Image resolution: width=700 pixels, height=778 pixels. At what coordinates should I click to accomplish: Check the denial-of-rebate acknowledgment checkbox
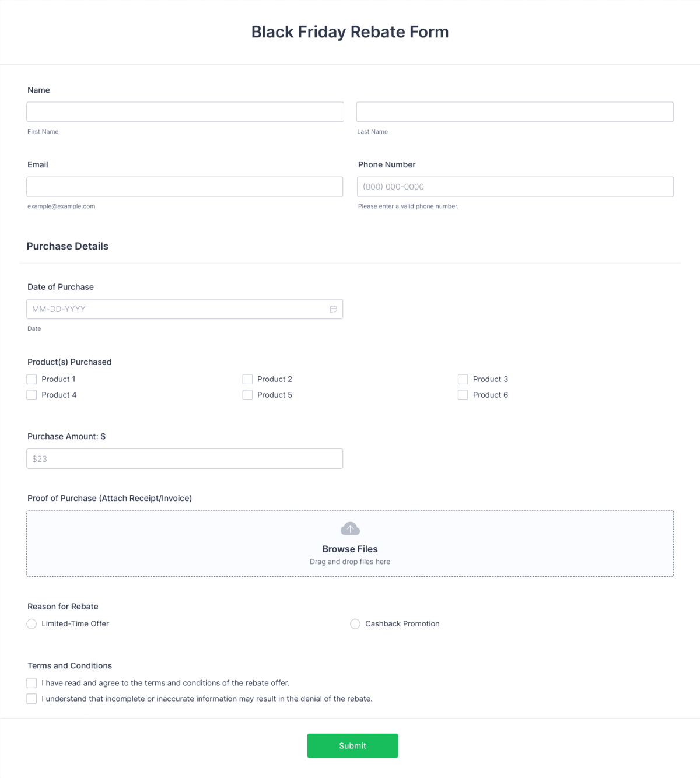click(32, 698)
